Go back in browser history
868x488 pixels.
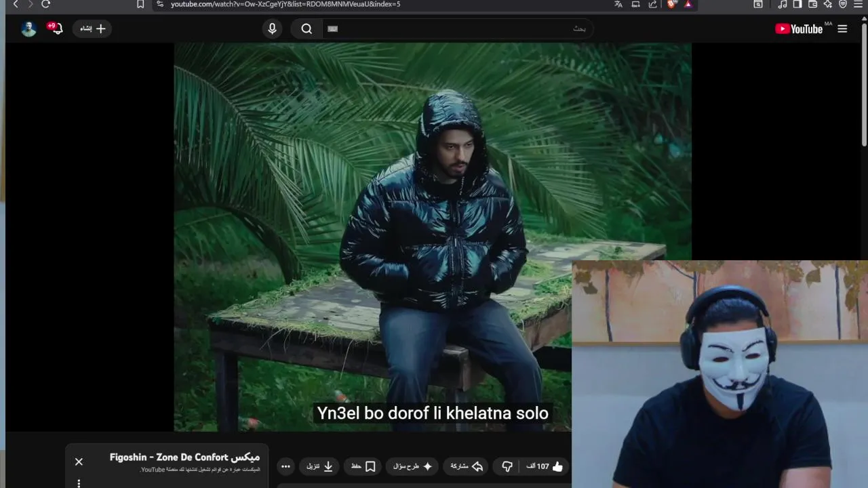16,4
